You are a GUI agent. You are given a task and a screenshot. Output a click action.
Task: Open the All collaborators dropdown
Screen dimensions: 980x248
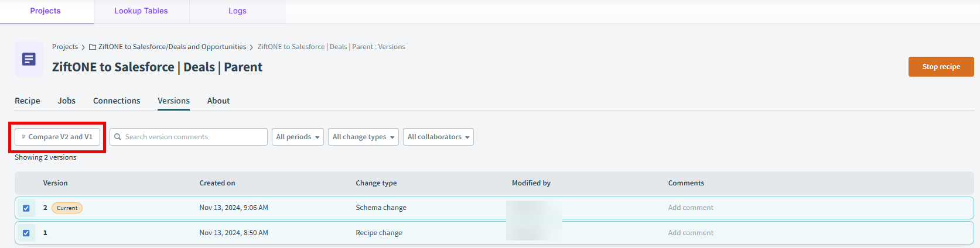(x=438, y=137)
